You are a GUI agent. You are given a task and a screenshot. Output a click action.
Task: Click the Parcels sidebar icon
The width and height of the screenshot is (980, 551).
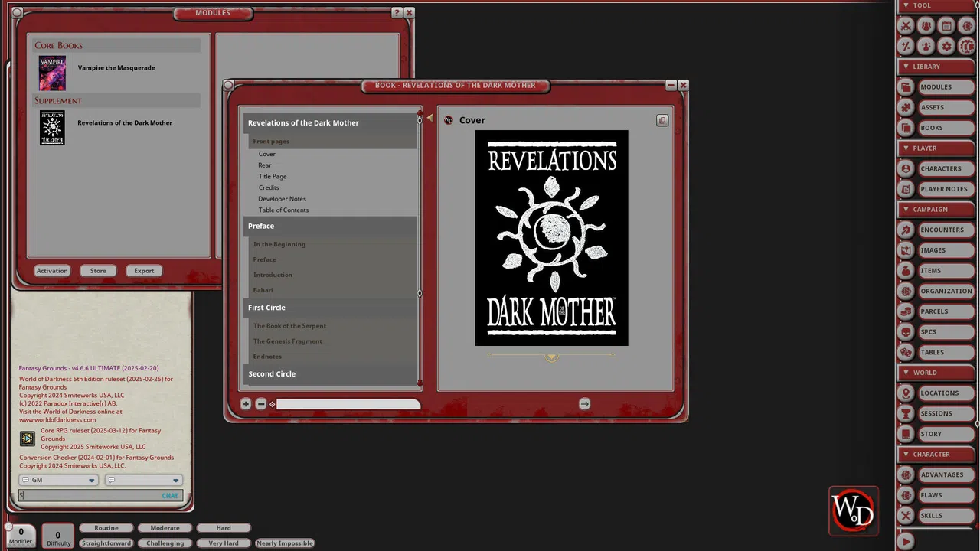pos(906,311)
